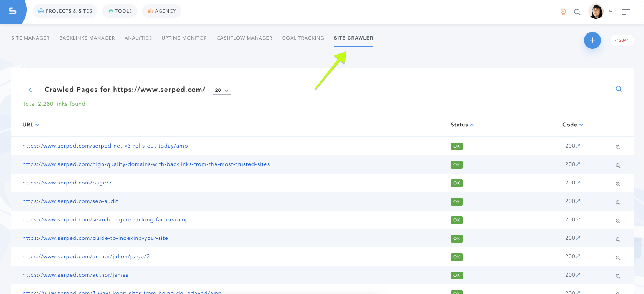Click 200 code link for search-engine-ranking-factors row
644x294 pixels.
(x=572, y=220)
